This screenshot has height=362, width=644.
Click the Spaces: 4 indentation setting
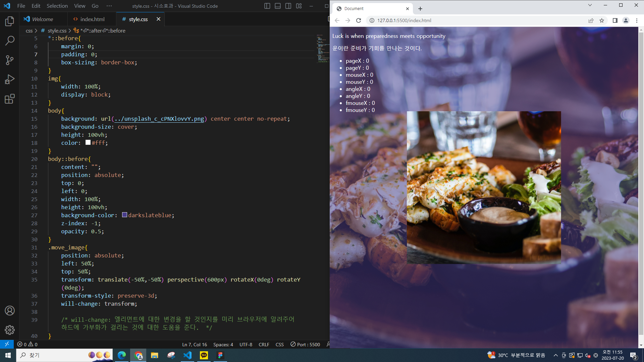tap(223, 345)
